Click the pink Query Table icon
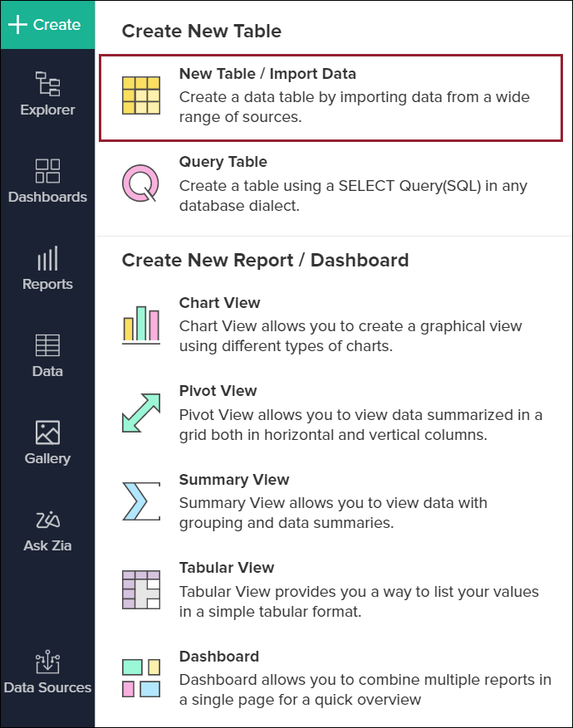This screenshot has height=728, width=573. click(140, 183)
